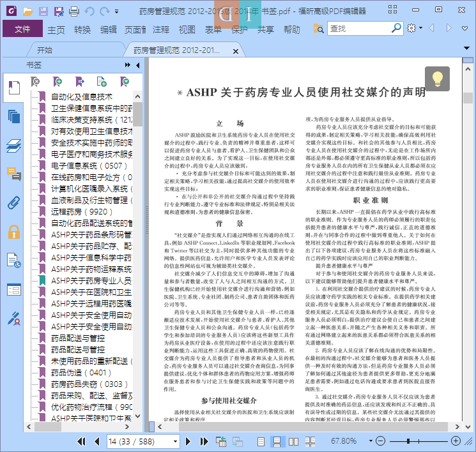Screen dimensions: 476x452
Task: Collapse the ribbon with the chevron icon
Action: click(x=464, y=29)
